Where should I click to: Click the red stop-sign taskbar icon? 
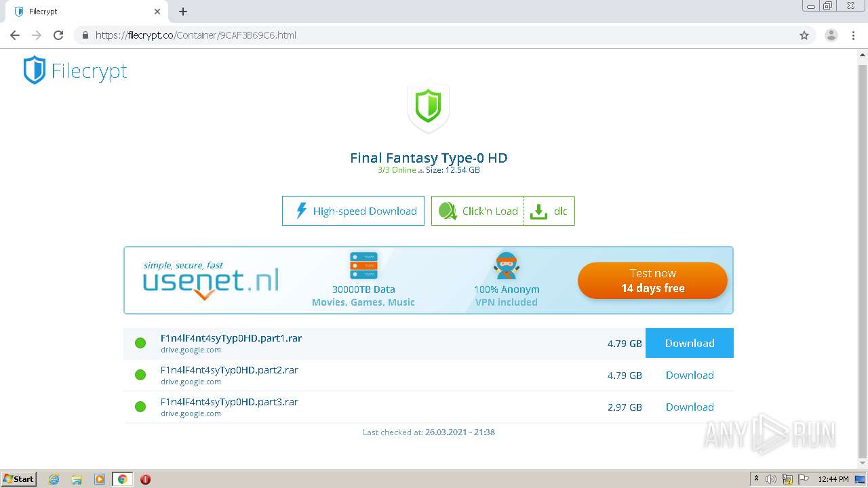145,479
